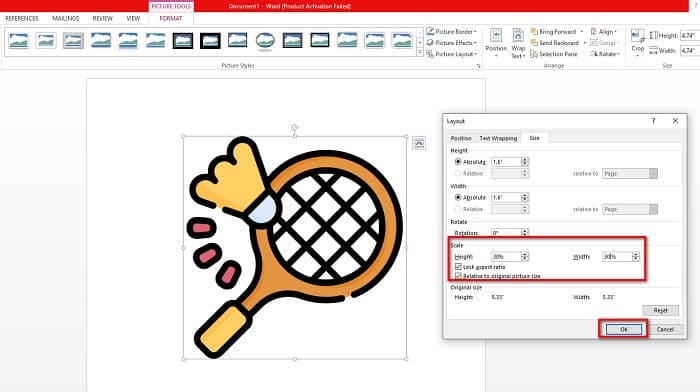Click the ribbon Height size field
The image size is (700, 392).
pos(689,36)
